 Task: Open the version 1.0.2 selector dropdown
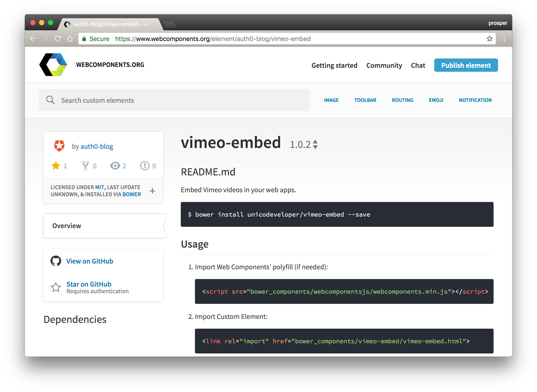pyautogui.click(x=315, y=144)
